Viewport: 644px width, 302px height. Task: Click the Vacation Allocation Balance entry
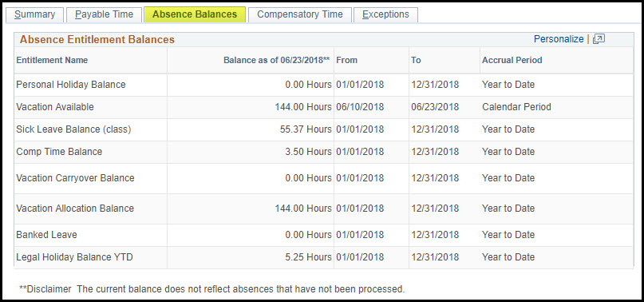(75, 209)
